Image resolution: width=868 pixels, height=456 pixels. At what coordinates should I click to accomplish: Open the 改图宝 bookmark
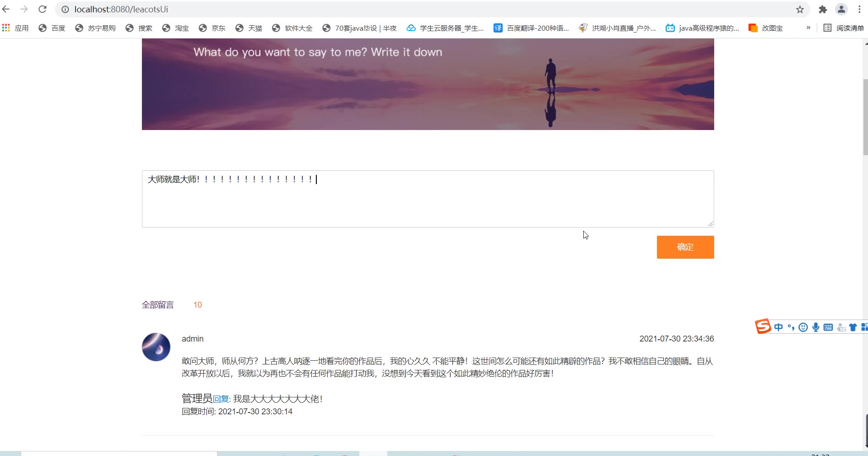click(765, 28)
